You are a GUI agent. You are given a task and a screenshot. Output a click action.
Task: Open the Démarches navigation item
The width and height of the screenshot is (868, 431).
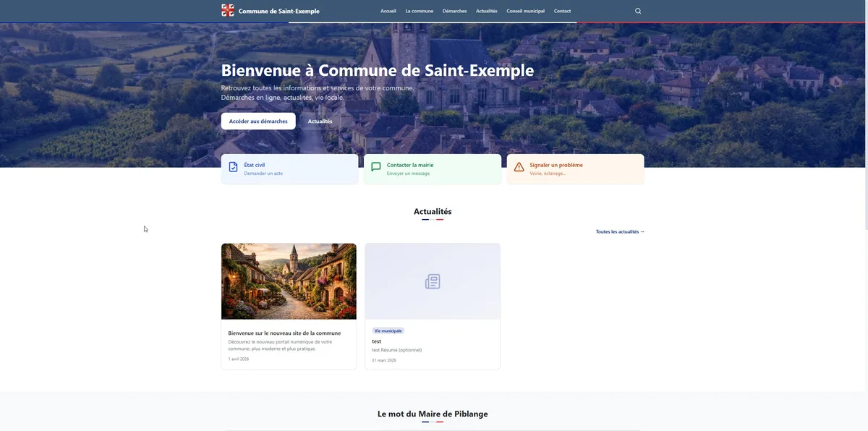tap(455, 11)
